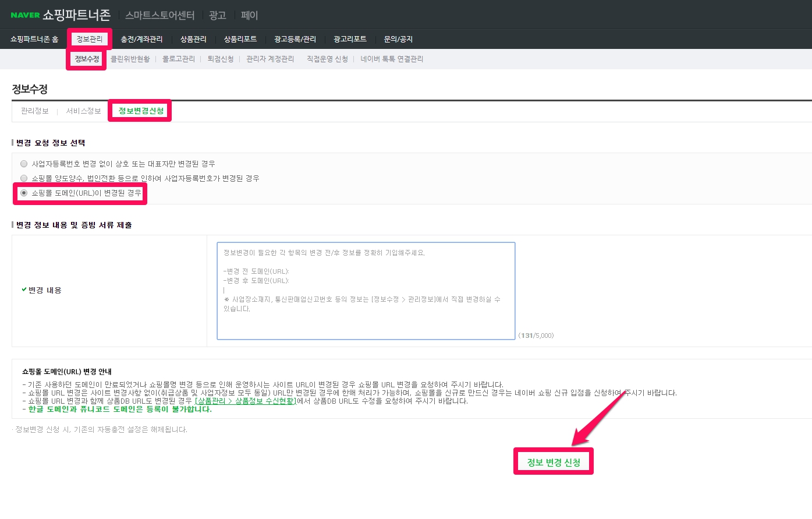Open the 관리자 계정관리 submenu
The image size is (812, 519).
pyautogui.click(x=270, y=59)
